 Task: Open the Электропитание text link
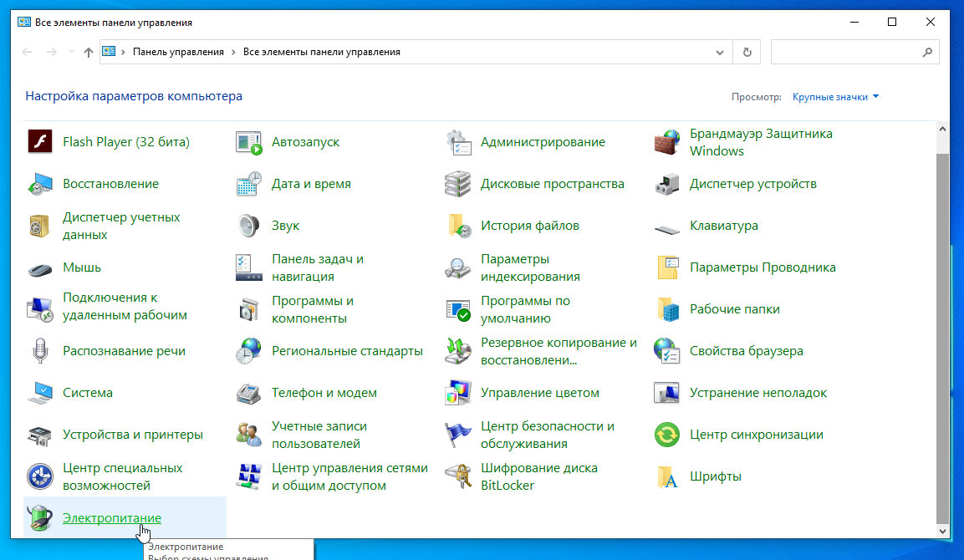(112, 518)
